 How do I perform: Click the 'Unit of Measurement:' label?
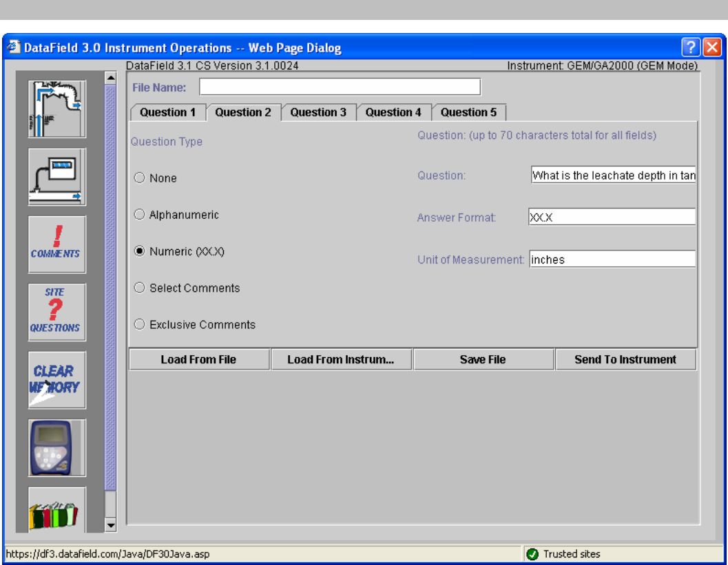point(471,259)
